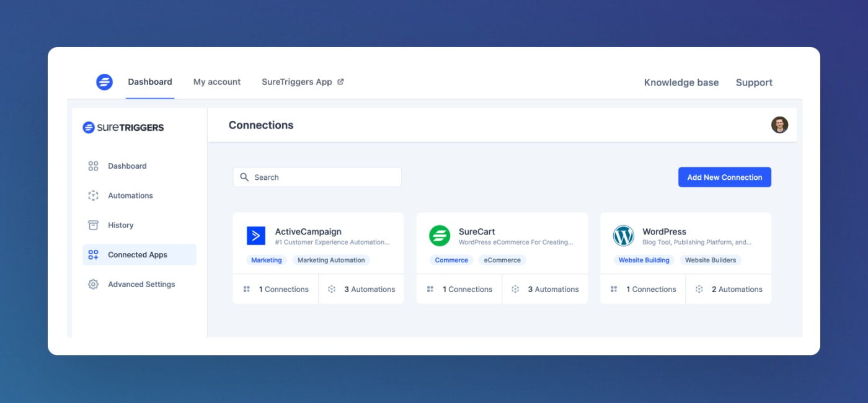Select the Website Builders tag
Screen dimensions: 868x403
click(711, 260)
